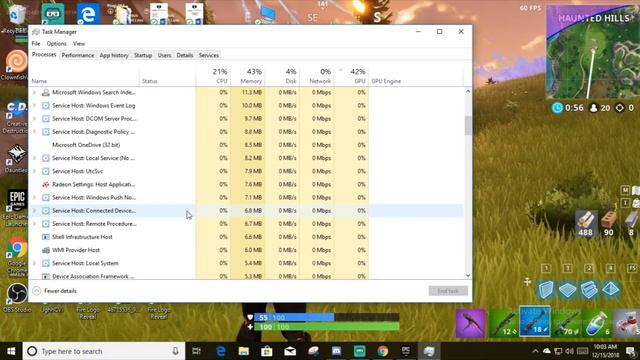640x360 pixels.
Task: Expand Service Host: UtcSvc row
Action: 34,171
